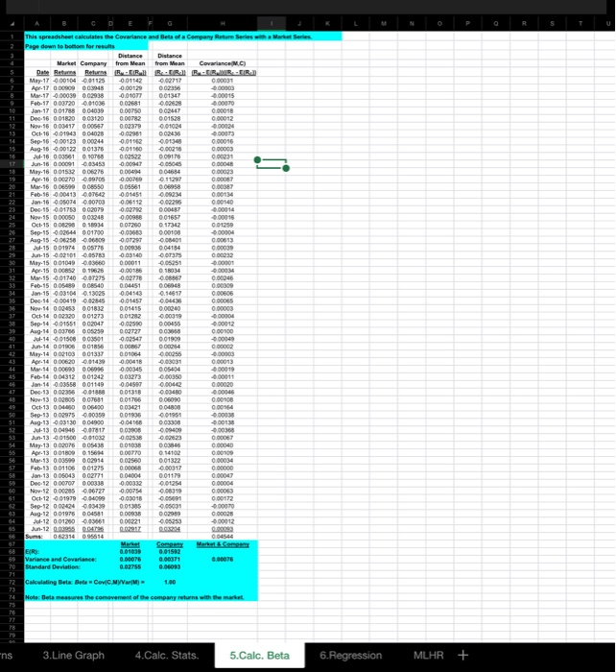Click the market return value '0.03720'
616x672 pixels.
point(64,104)
